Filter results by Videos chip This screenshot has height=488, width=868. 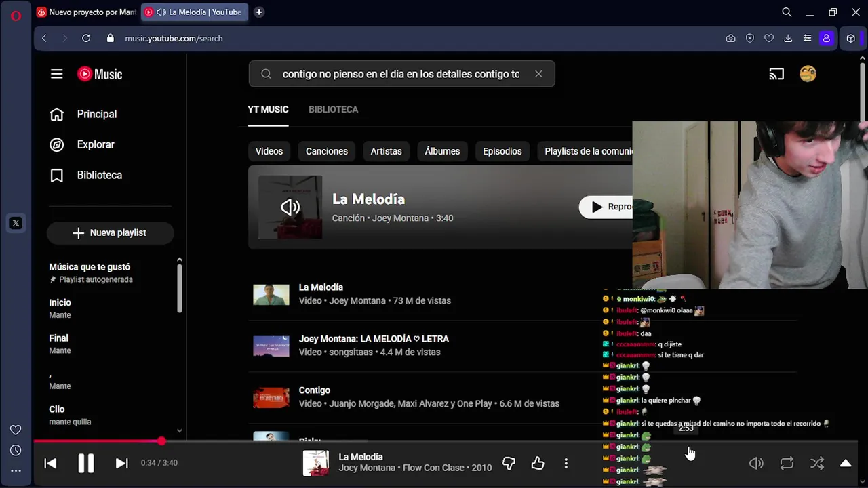(x=269, y=151)
